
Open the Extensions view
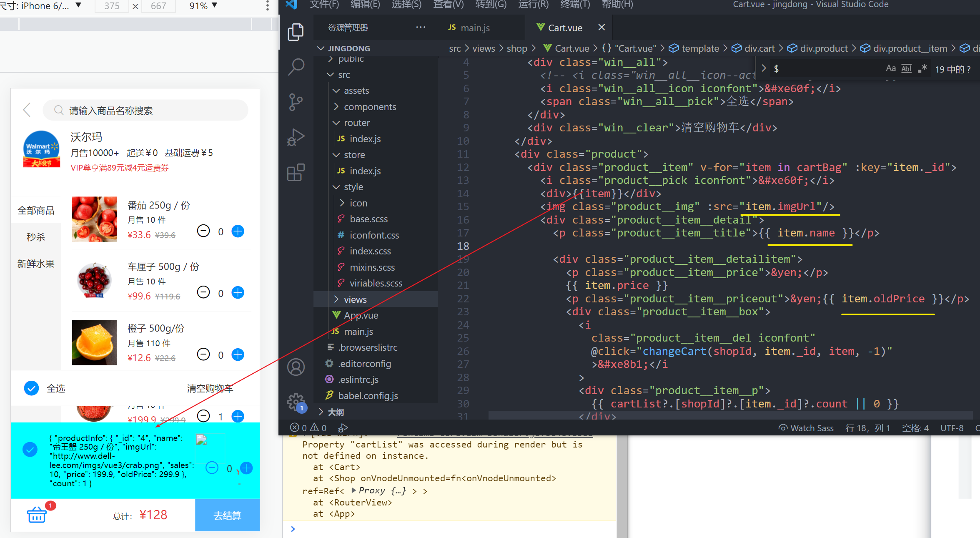[296, 172]
